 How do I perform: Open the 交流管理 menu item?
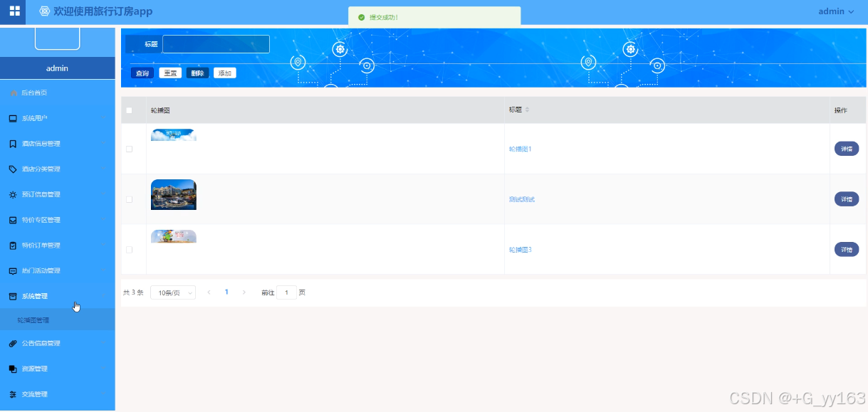coord(58,394)
